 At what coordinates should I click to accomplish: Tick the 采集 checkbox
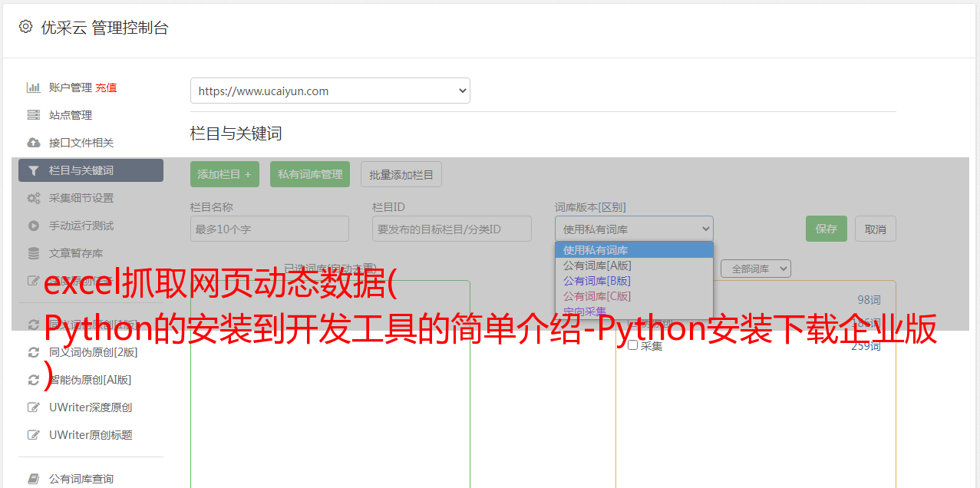[x=633, y=345]
